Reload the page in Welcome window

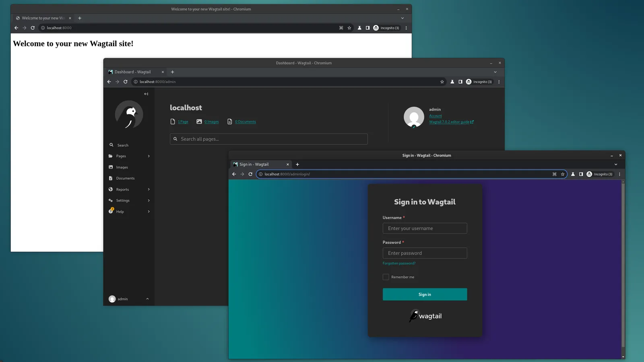[x=33, y=28]
